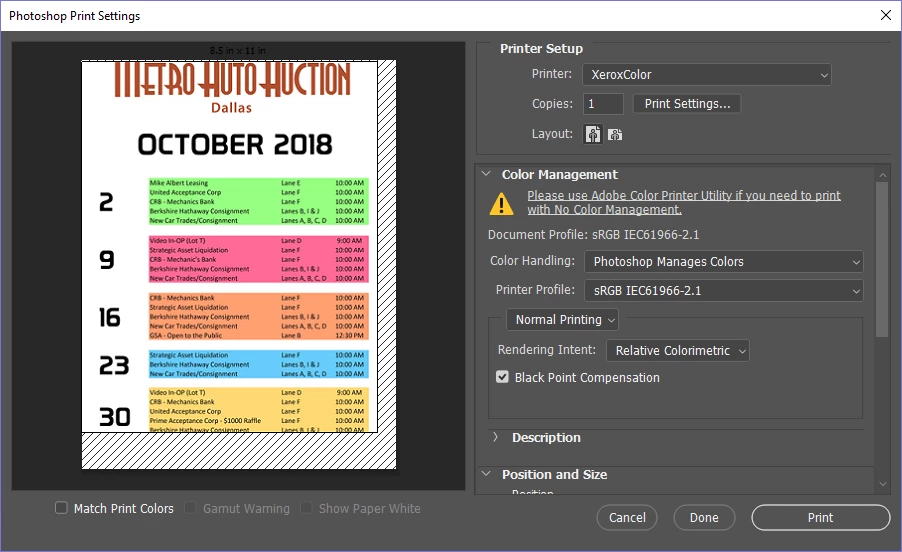Open the Printer Profile dropdown
Screen dimensions: 902x552
pyautogui.click(x=724, y=290)
